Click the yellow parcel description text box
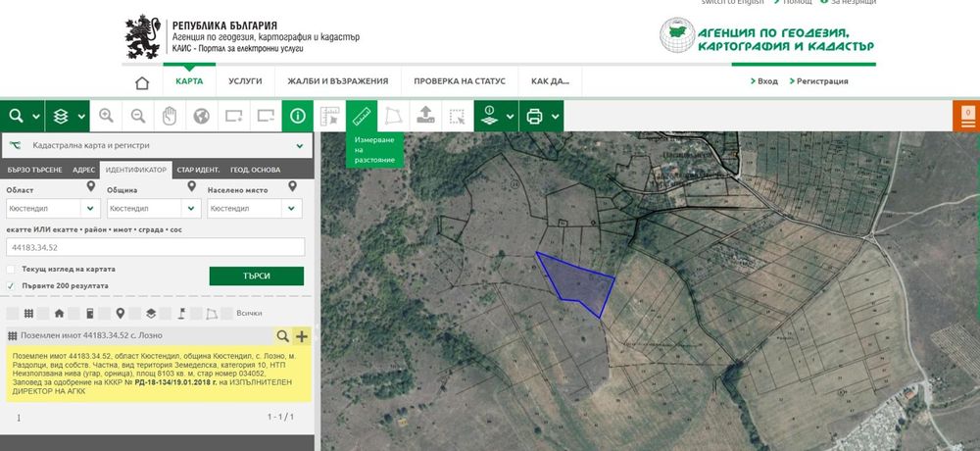 coord(159,374)
